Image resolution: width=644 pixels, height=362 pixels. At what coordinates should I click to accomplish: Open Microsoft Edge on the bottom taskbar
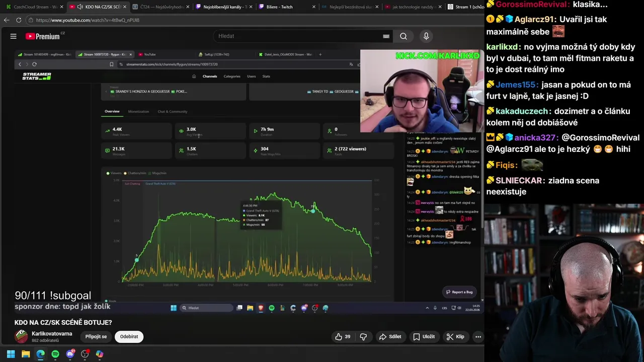point(40,354)
